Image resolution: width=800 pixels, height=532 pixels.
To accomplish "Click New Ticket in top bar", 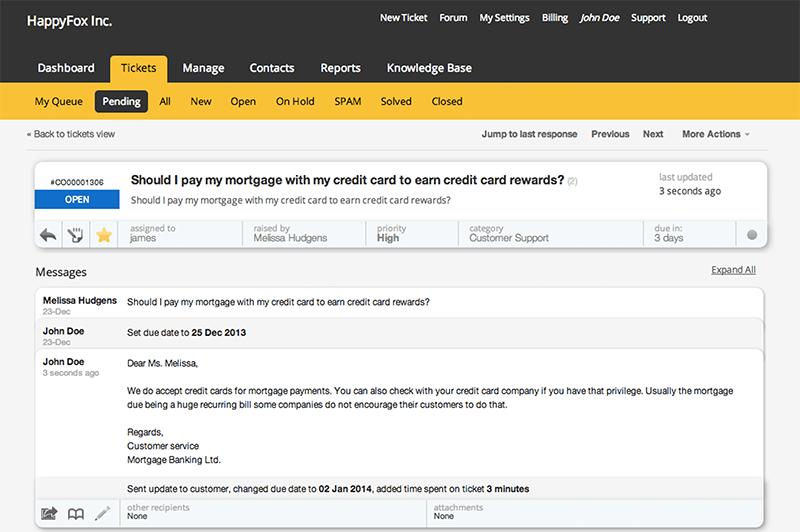I will pos(404,18).
